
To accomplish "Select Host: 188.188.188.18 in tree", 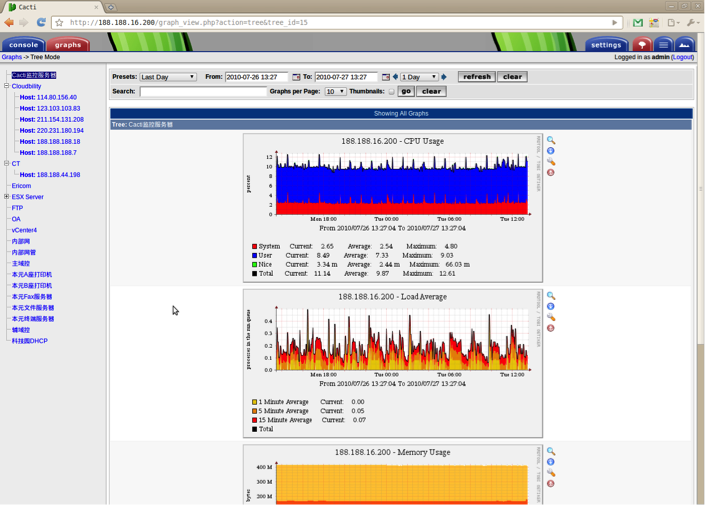I will click(50, 141).
